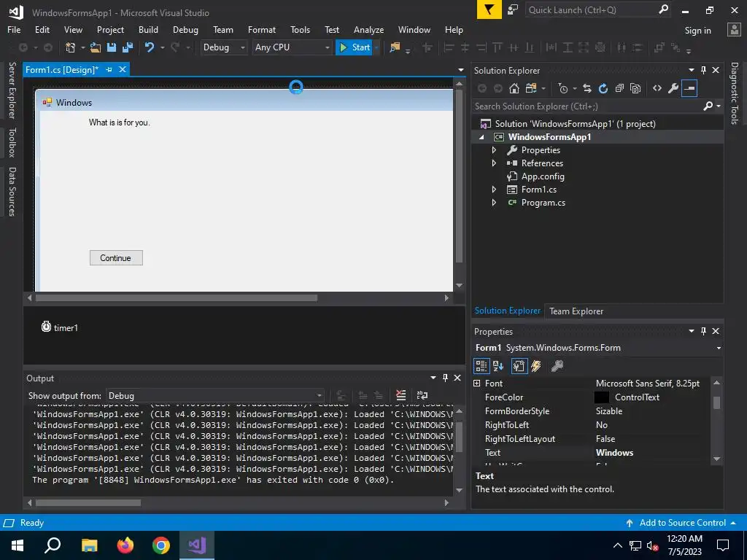Click Add to Source Control
The image size is (747, 560).
pyautogui.click(x=682, y=523)
